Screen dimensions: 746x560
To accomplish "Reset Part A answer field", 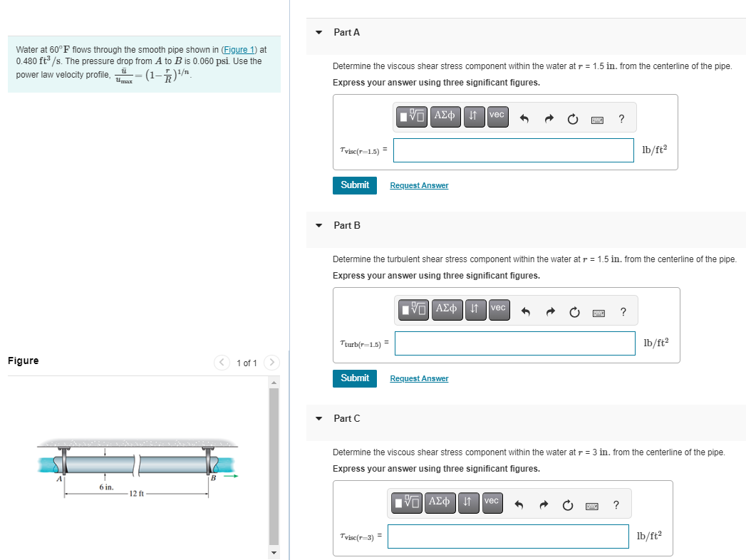I will 573,118.
